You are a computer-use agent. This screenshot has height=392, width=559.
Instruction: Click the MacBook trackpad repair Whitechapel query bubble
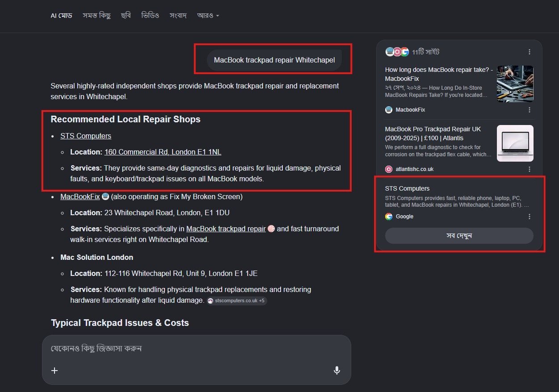274,60
